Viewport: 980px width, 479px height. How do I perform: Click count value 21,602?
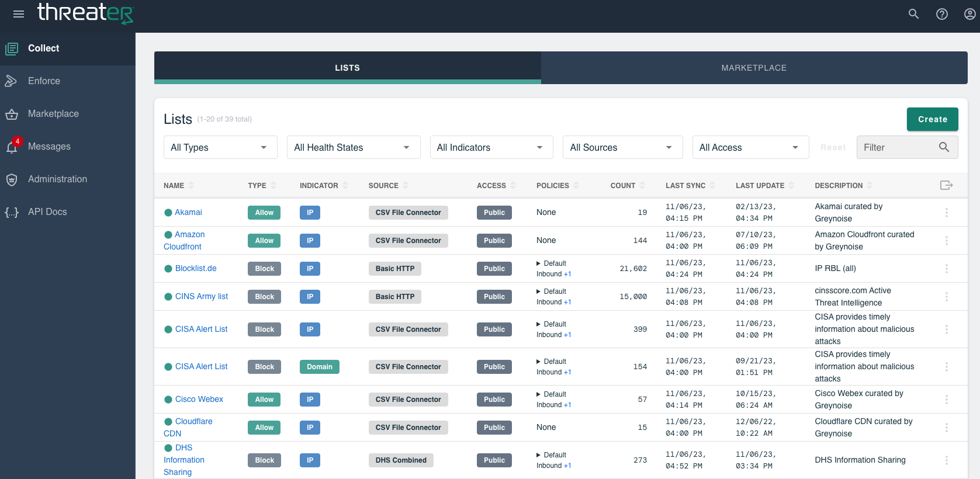[x=633, y=269]
